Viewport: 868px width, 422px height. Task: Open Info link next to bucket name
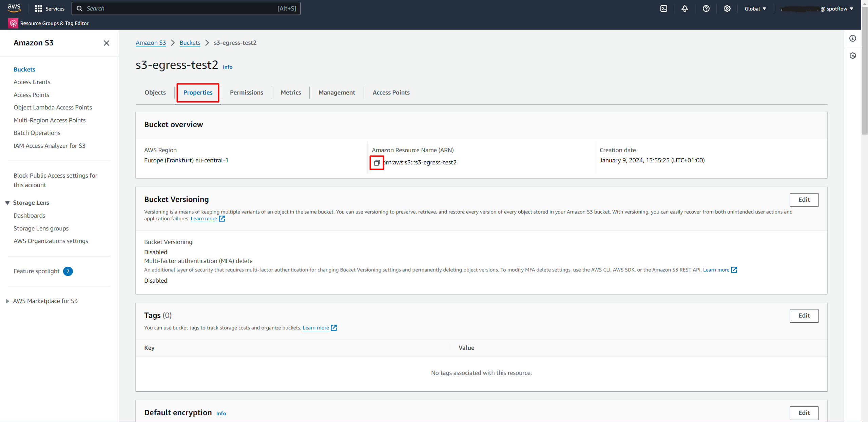point(227,67)
